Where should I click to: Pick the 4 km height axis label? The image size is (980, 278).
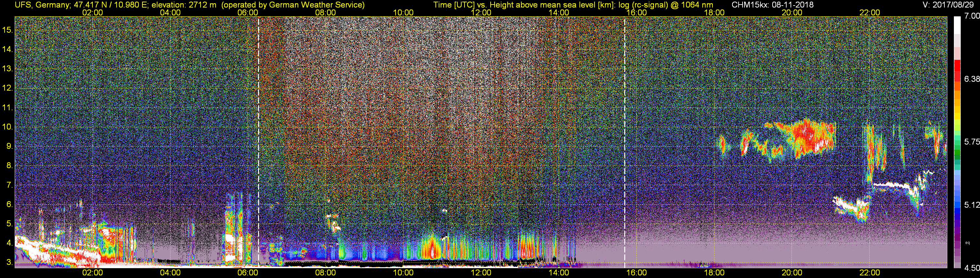9,243
